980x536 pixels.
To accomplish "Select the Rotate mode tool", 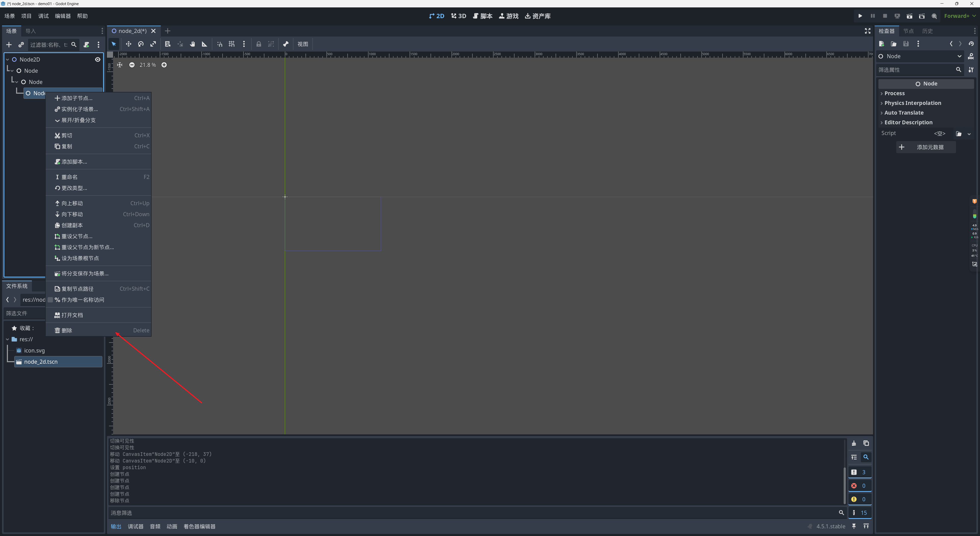I will (x=141, y=44).
